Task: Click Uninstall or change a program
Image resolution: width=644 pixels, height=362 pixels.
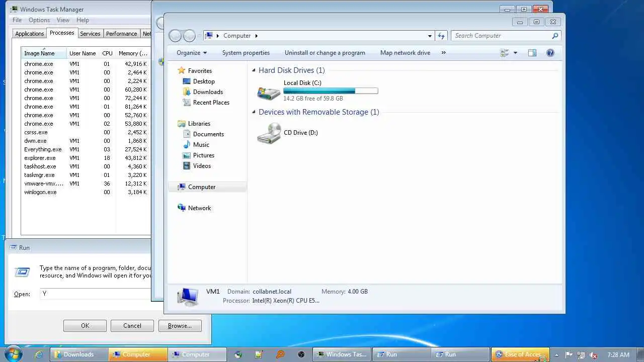Action: 325,53
